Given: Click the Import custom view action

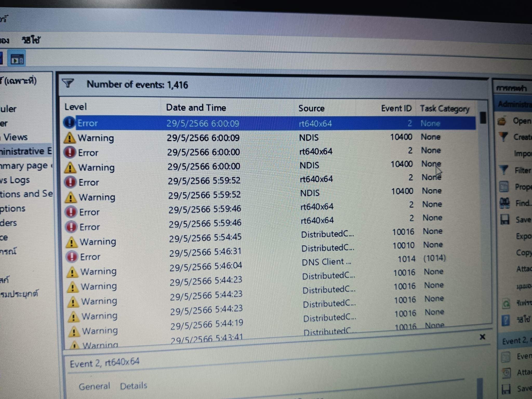Looking at the screenshot, I should 522,154.
